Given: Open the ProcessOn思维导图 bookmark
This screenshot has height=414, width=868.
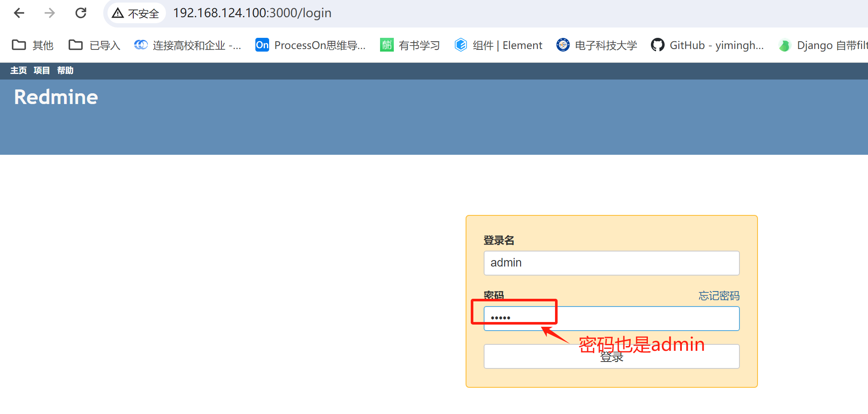Looking at the screenshot, I should coord(310,45).
